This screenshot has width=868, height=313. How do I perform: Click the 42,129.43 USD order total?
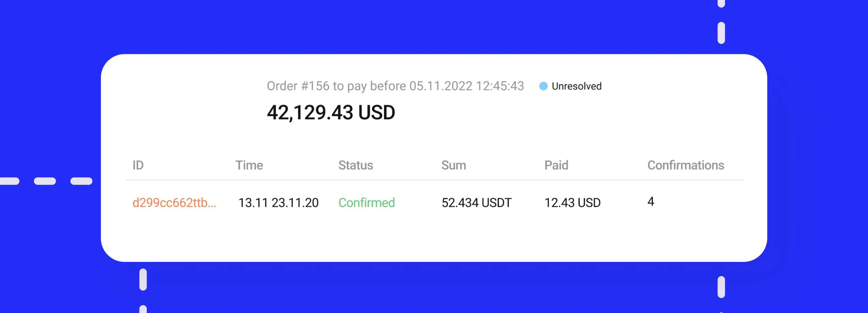[331, 113]
